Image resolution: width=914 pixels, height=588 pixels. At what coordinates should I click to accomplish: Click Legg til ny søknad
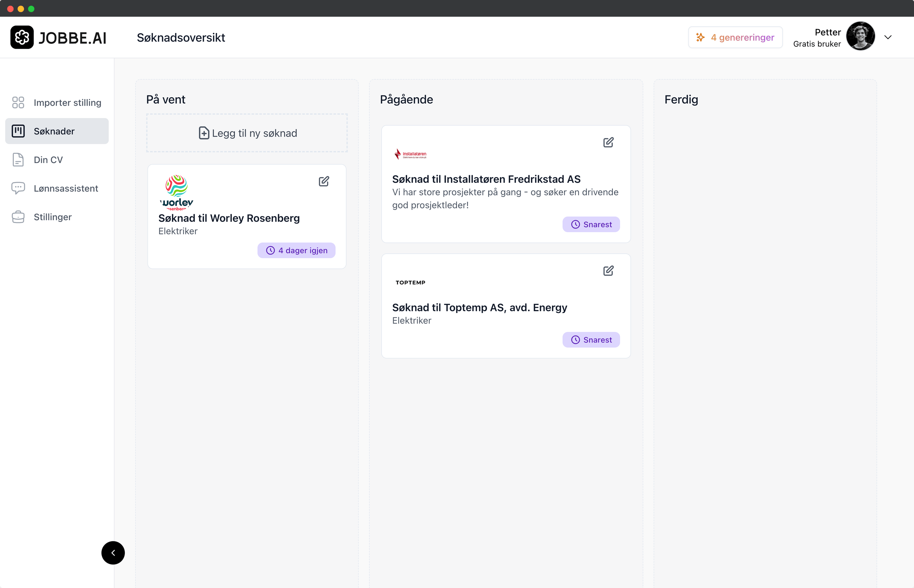point(246,133)
